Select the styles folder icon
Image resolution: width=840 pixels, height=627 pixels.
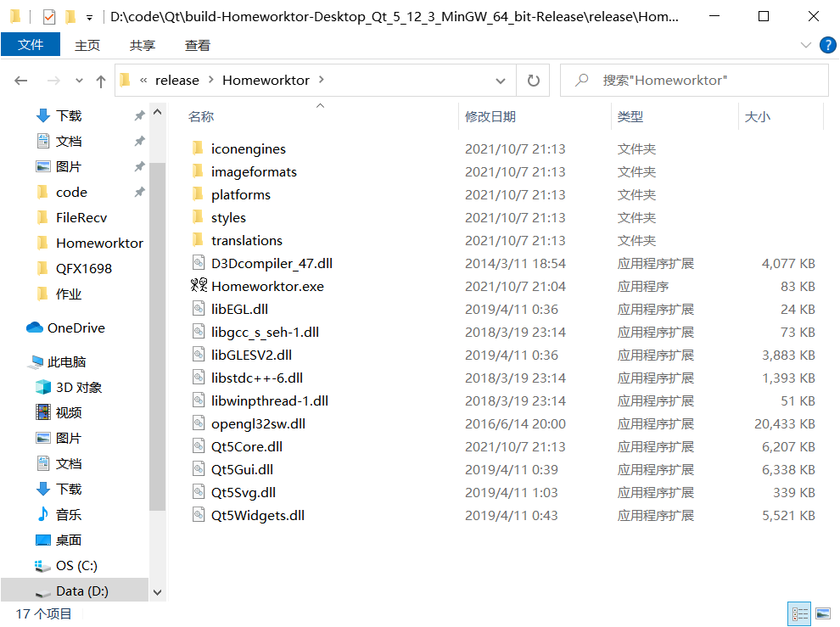(x=198, y=216)
